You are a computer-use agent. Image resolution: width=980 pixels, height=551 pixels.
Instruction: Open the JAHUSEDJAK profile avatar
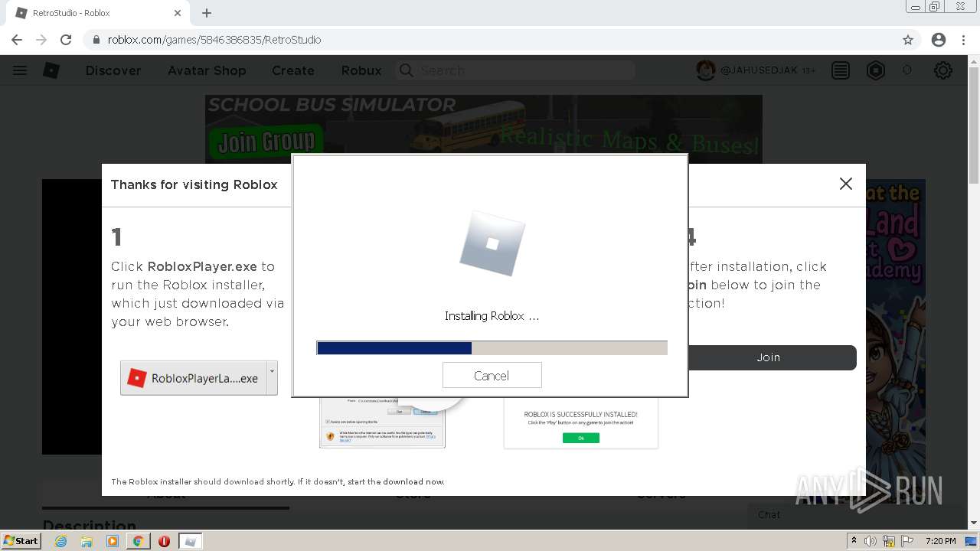pos(705,70)
